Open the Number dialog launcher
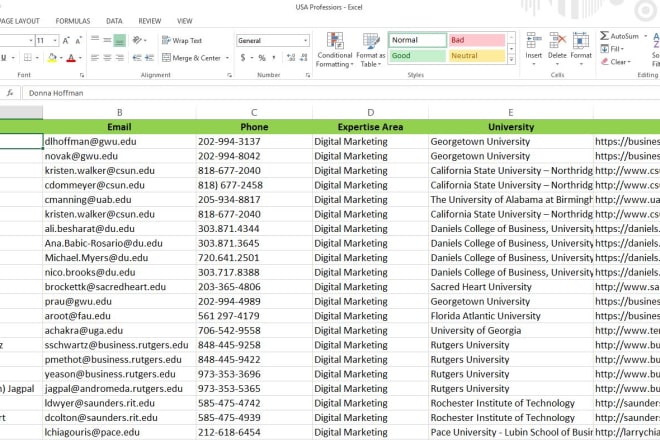The height and width of the screenshot is (440, 660). [308, 75]
